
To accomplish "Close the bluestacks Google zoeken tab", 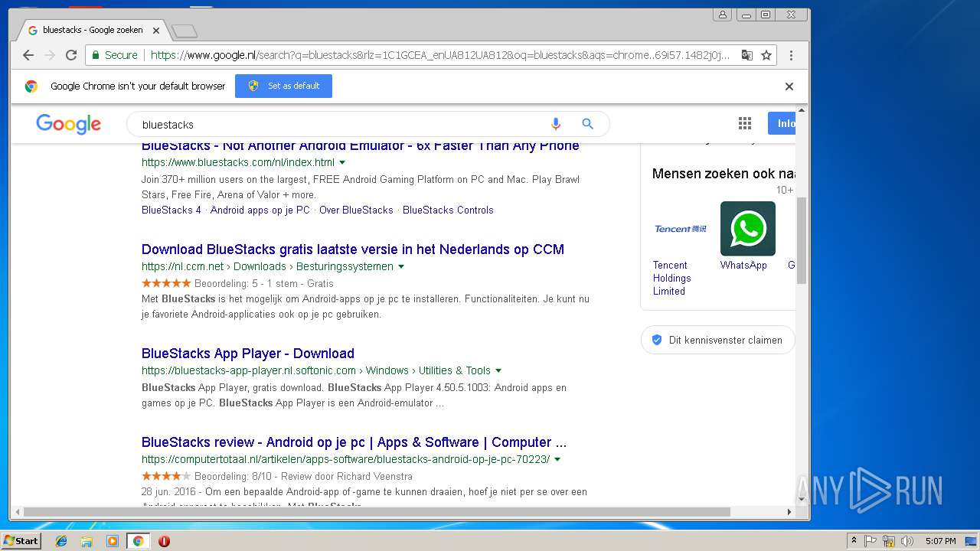I will (x=156, y=31).
